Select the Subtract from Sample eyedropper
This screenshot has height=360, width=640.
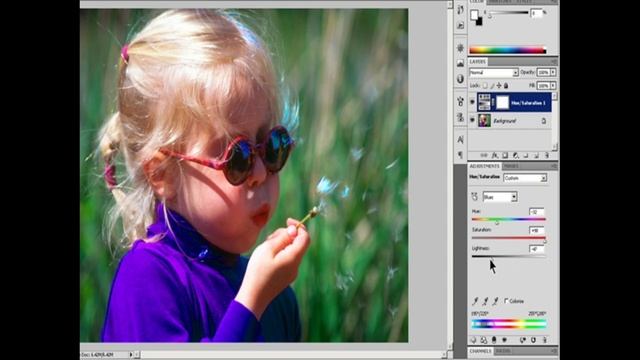(x=495, y=301)
